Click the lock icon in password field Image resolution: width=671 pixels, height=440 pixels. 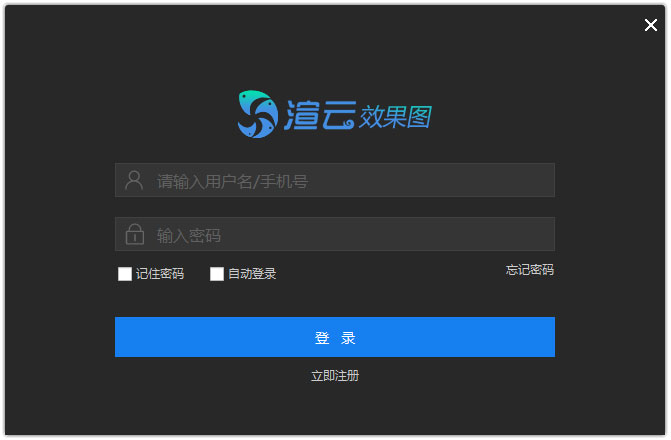click(134, 234)
